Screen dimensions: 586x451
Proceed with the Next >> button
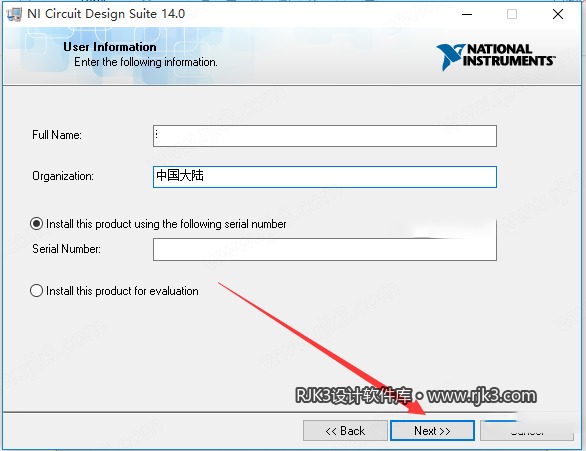432,430
